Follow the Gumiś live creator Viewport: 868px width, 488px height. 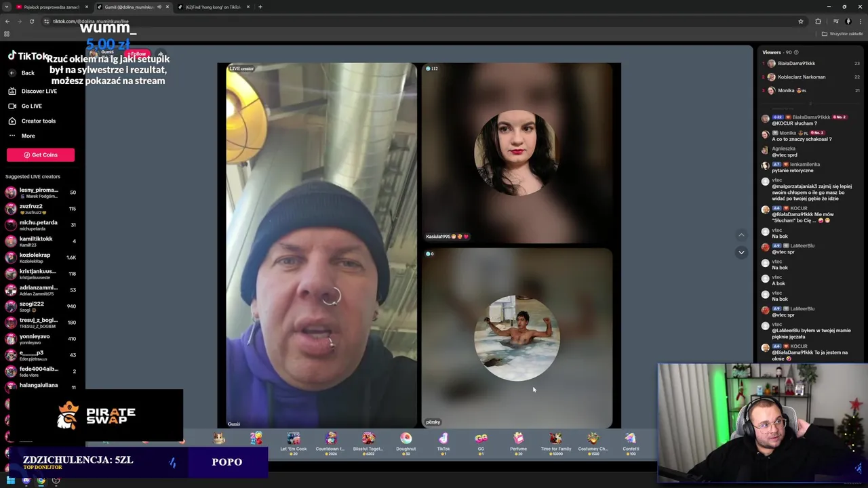[x=138, y=54]
